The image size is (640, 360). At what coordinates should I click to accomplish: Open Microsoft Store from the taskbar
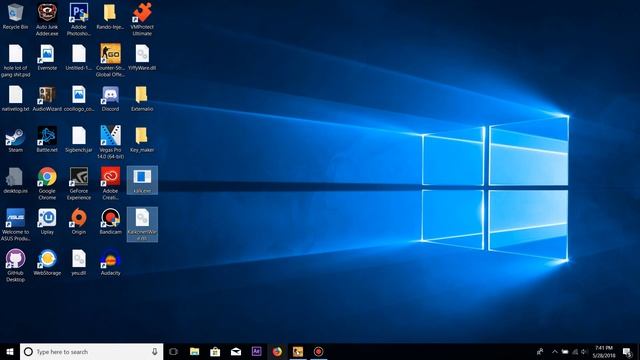[x=215, y=351]
